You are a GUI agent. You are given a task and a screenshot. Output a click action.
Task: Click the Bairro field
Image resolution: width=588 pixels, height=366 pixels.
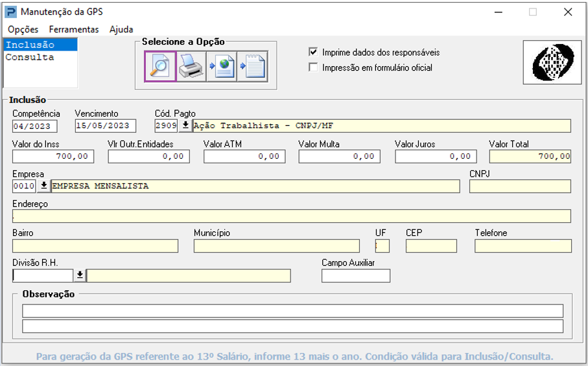coord(95,246)
